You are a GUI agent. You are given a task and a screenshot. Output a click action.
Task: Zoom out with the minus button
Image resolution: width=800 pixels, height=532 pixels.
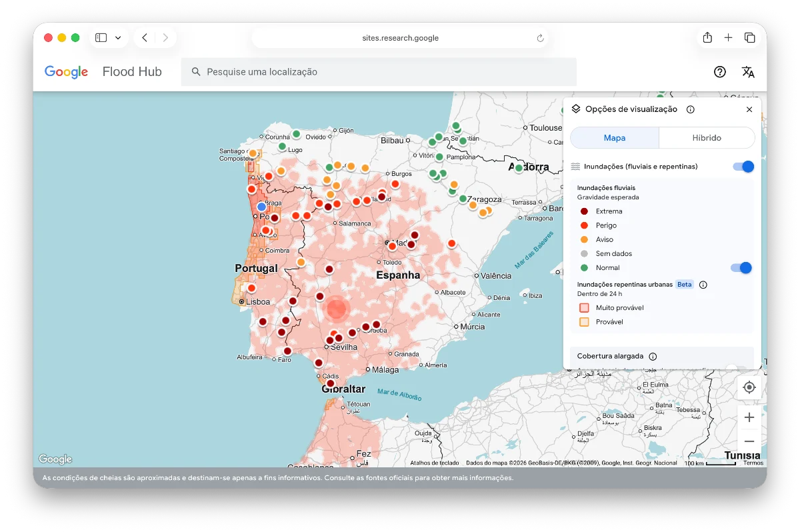[x=749, y=441]
